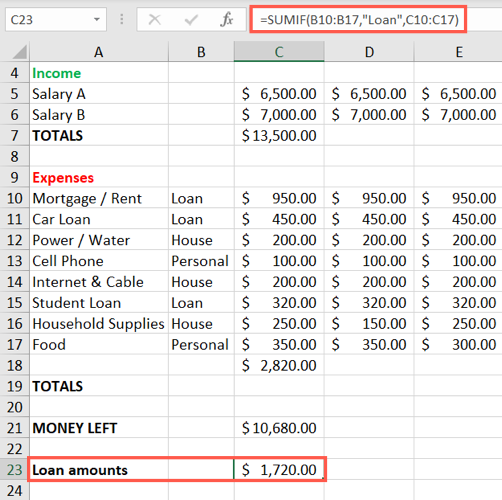Select column A header

click(x=99, y=52)
